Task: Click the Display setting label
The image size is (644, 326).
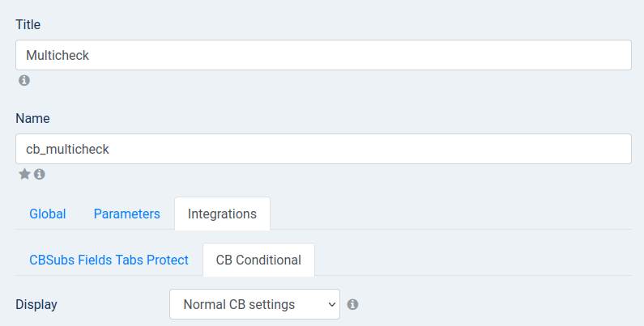Action: [x=36, y=305]
